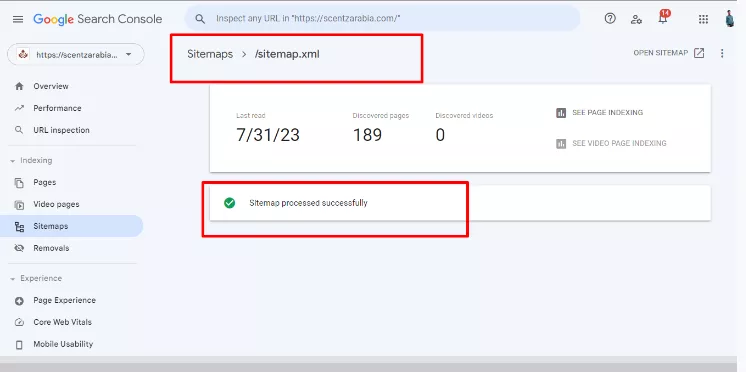Open the property selector dropdown arrow
Viewport: 746px width, 372px height.
point(128,55)
